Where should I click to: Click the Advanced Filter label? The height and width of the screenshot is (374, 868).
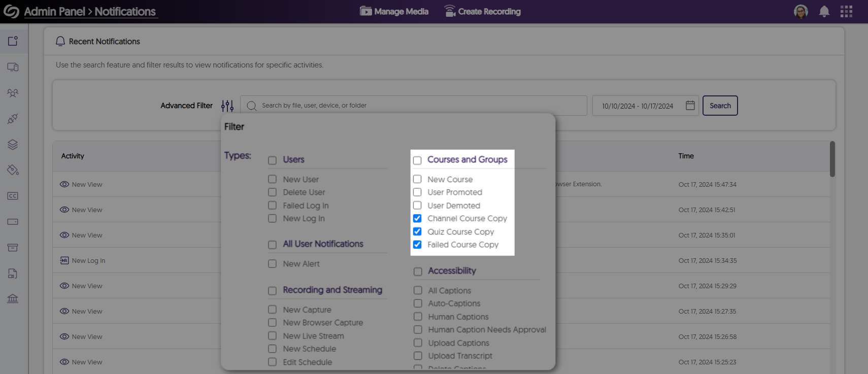(186, 106)
